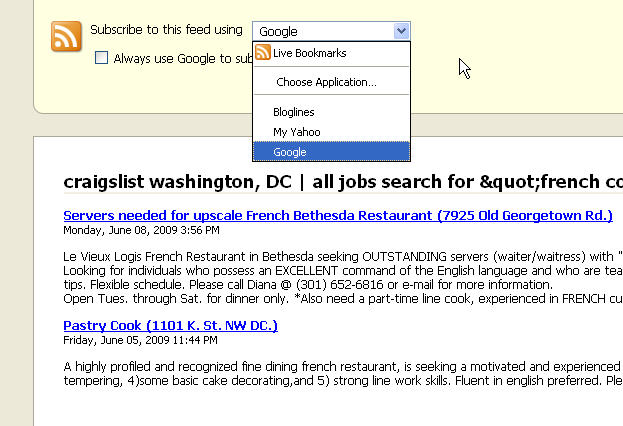623x426 pixels.
Task: Open Servers needed for upscale French Bethesda Restaurant link
Action: tap(338, 215)
